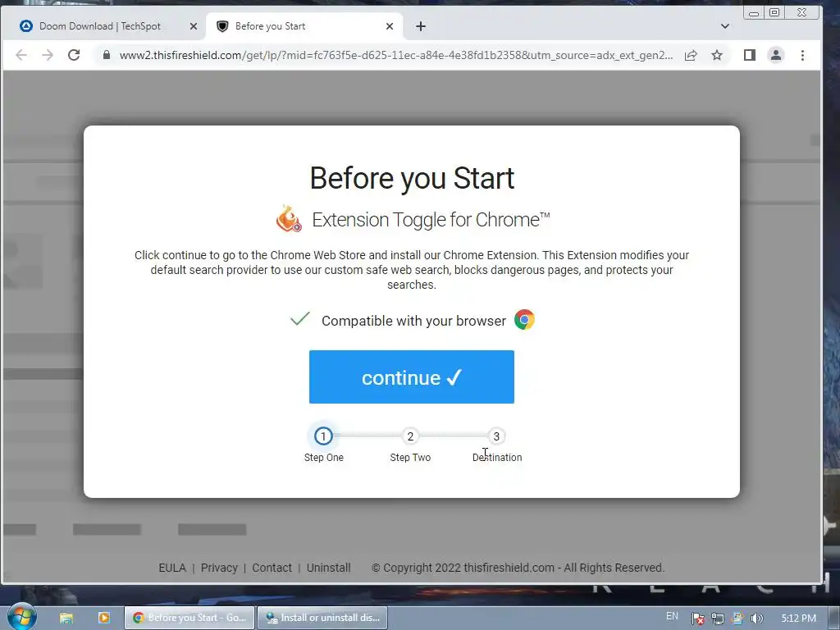Open the Chrome profile avatar
Image resolution: width=840 pixels, height=630 pixels.
tap(775, 55)
